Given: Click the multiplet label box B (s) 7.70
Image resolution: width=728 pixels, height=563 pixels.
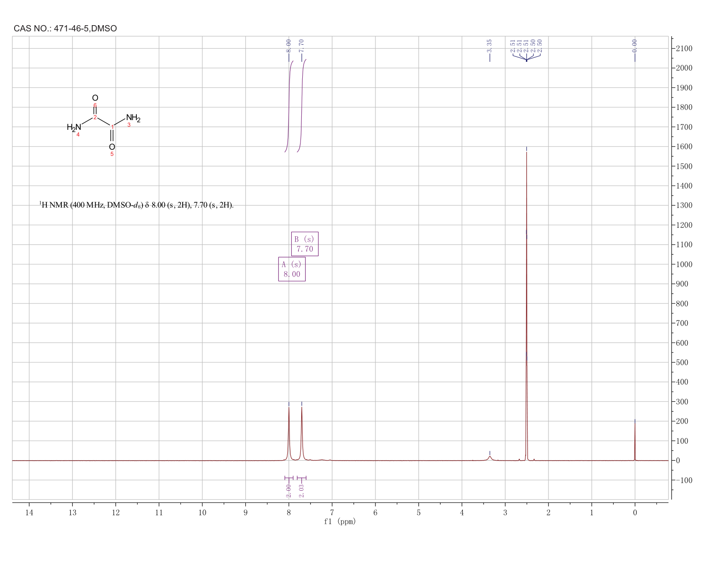Looking at the screenshot, I should (x=304, y=244).
